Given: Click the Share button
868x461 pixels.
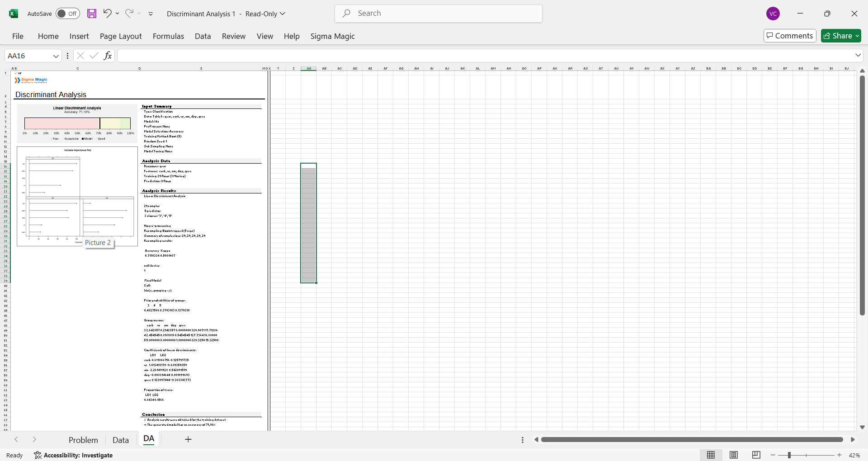Looking at the screenshot, I should pos(841,36).
